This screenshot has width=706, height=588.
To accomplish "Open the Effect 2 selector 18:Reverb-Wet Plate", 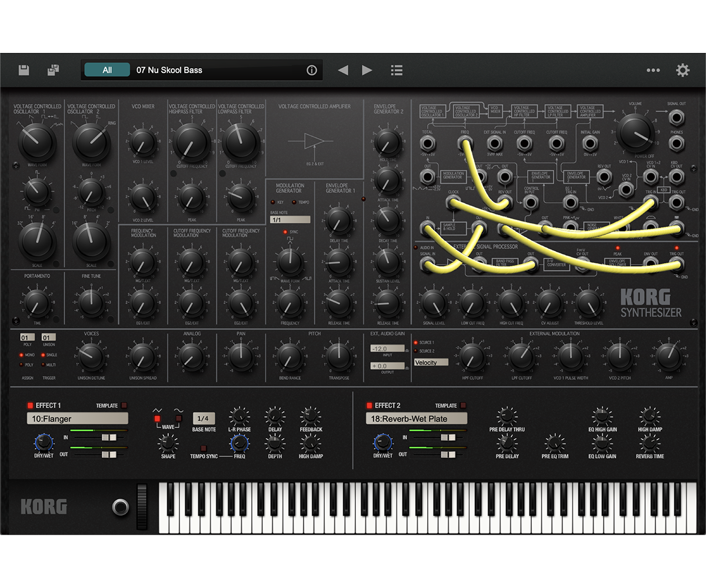I will (x=416, y=419).
